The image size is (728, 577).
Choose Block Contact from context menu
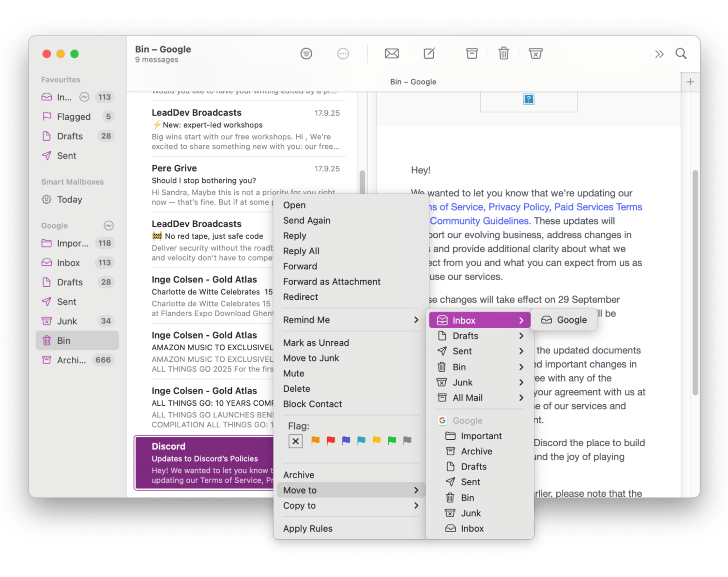point(312,404)
